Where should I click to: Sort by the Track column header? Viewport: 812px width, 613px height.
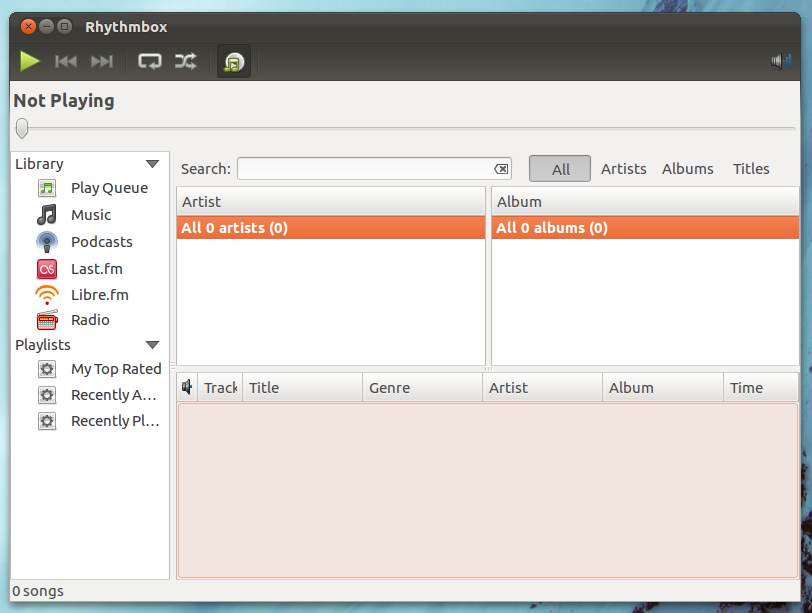click(220, 387)
